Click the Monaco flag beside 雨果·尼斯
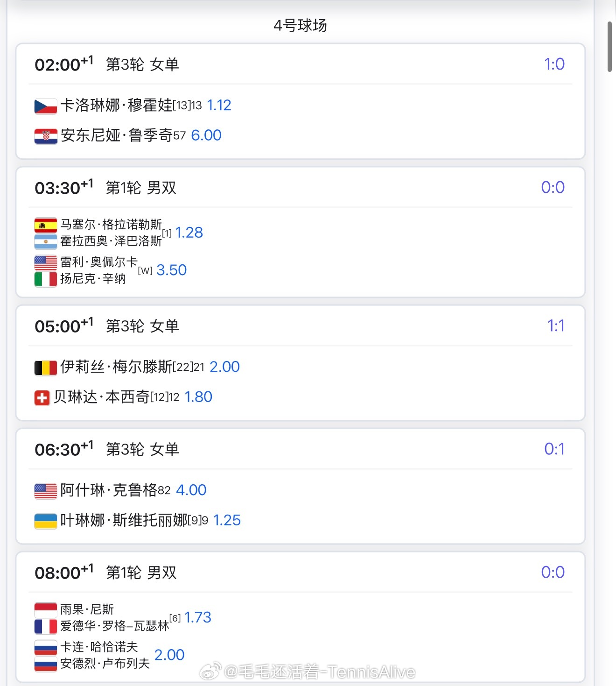616x686 pixels. (x=46, y=610)
